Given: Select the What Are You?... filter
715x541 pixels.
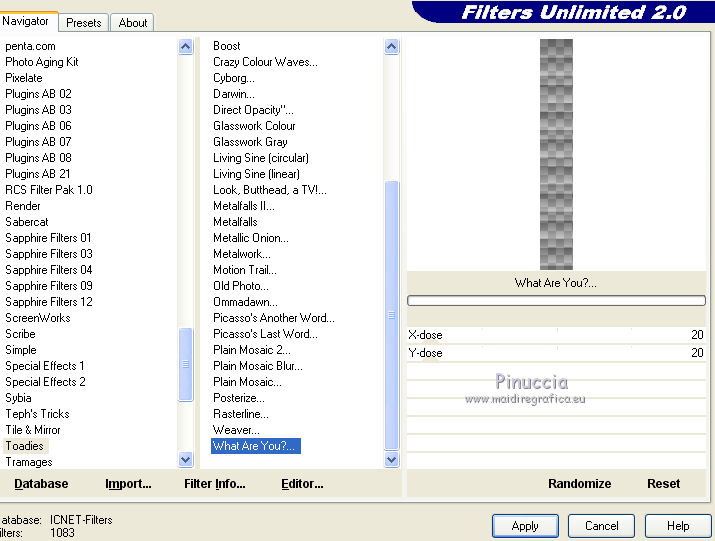Looking at the screenshot, I should click(255, 446).
